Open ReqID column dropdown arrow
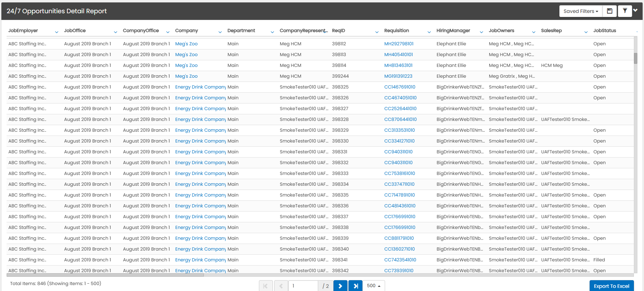 click(377, 32)
